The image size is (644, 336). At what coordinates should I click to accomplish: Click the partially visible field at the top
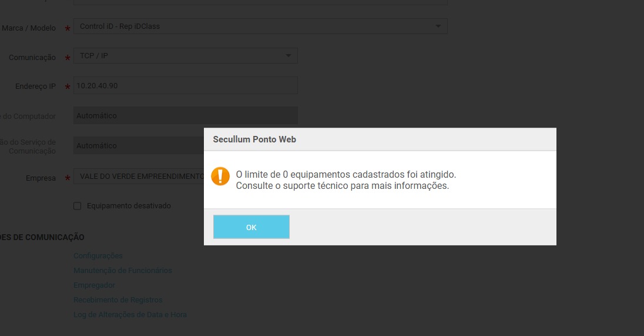(260, 2)
